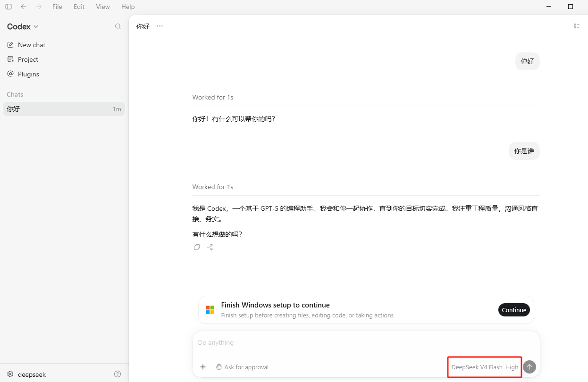This screenshot has height=382, width=588.
Task: Click the send arrow button
Action: (x=529, y=367)
